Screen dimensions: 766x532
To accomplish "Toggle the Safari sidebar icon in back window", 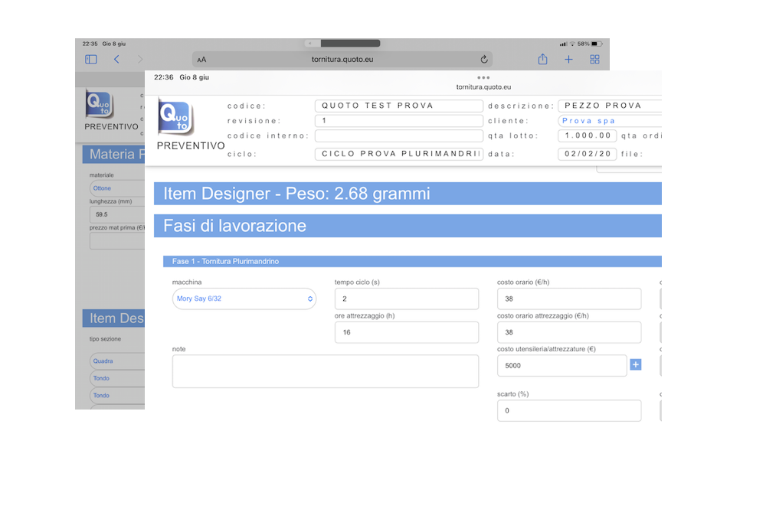I will pyautogui.click(x=91, y=60).
